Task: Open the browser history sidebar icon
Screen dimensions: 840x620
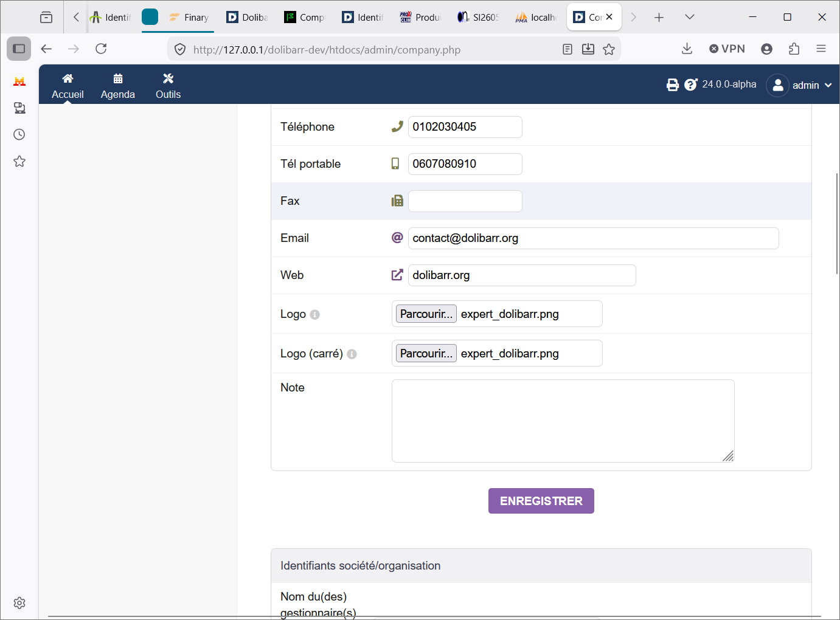Action: coord(19,134)
